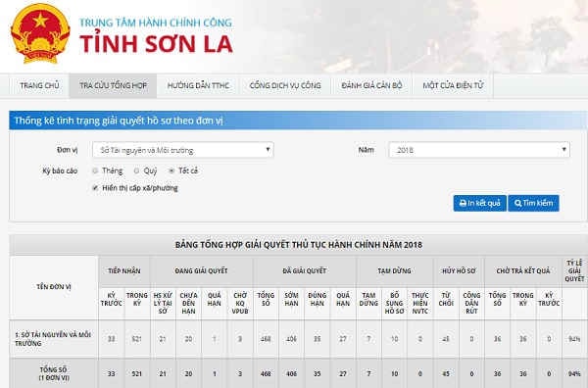Click the ĐÃ GIẢI QUYẾT group header
The image size is (588, 388).
pos(305,270)
